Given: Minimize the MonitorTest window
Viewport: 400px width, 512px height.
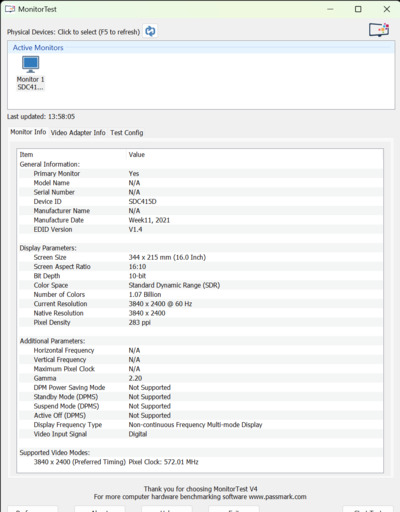Looking at the screenshot, I should click(x=330, y=9).
